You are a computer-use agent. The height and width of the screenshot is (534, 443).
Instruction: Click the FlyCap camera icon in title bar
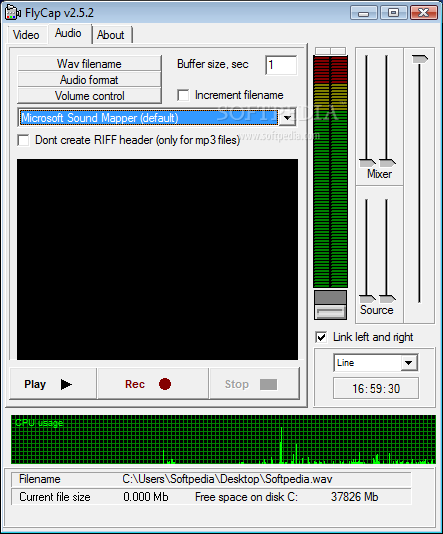click(13, 13)
